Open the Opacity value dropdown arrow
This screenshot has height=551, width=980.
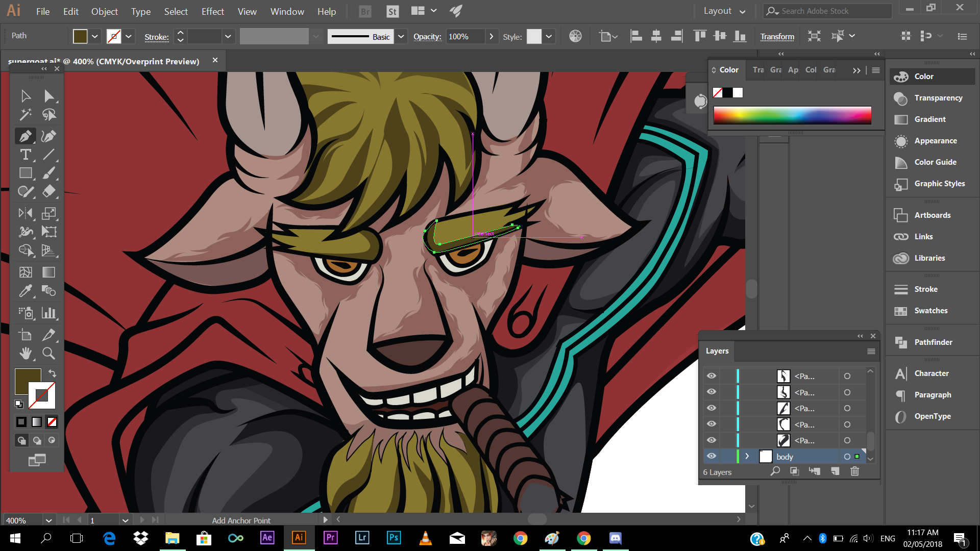pos(491,36)
